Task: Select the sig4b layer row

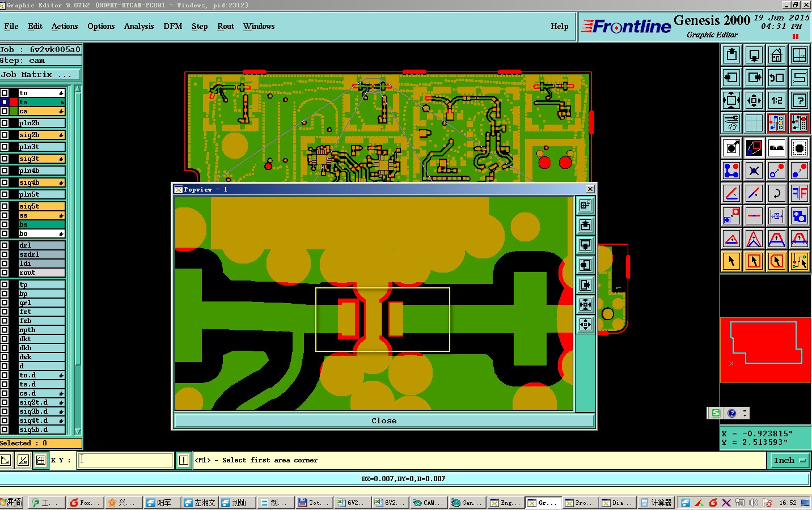Action: point(41,182)
